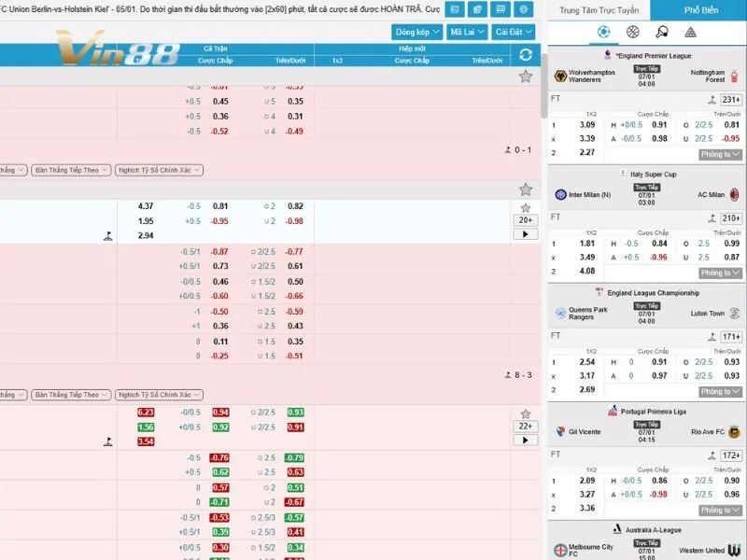Select the football sport icon
The width and height of the screenshot is (747, 560).
(603, 32)
